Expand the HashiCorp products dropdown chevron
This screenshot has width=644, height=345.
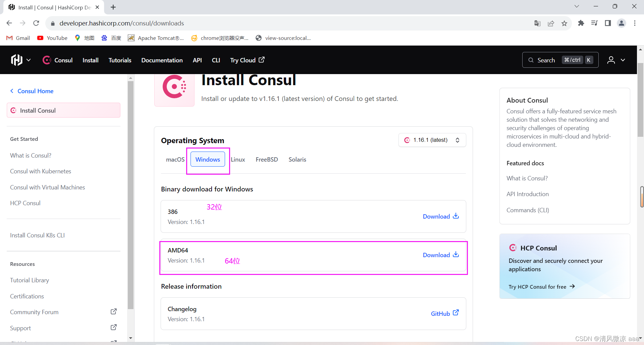tap(29, 60)
